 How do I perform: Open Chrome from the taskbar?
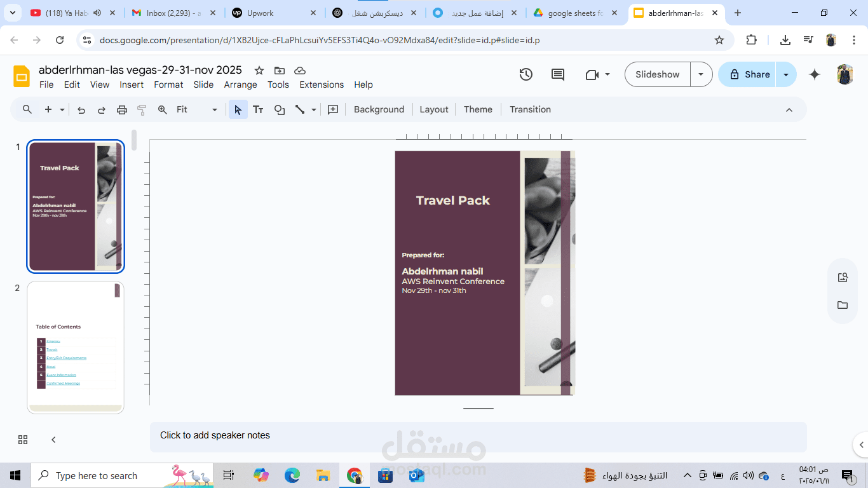point(355,475)
